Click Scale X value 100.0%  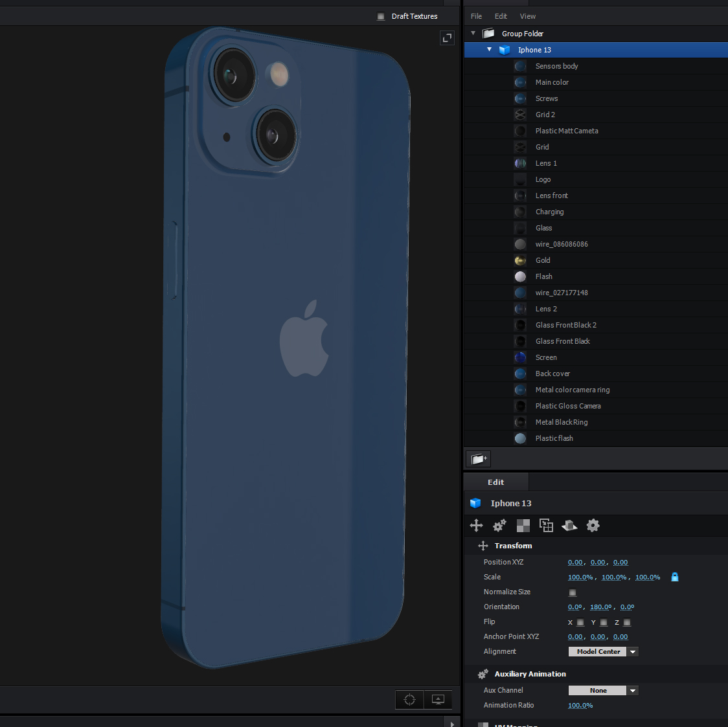coord(580,577)
